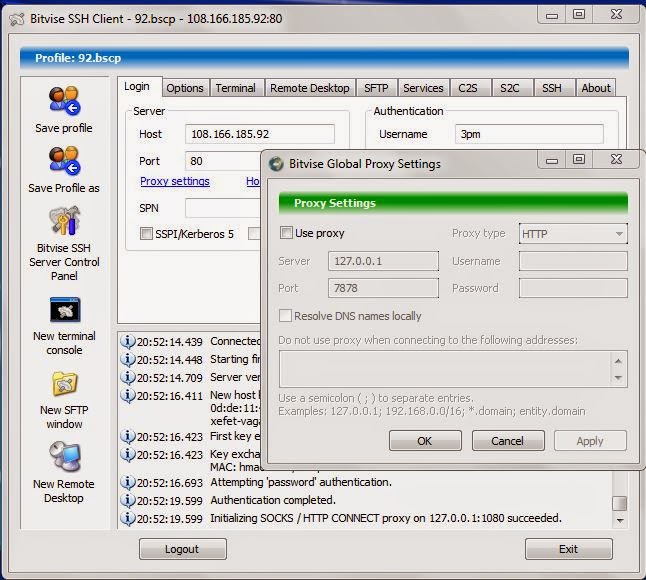646x580 pixels.
Task: Launch Bitvise SSH Server Control Panel icon
Action: click(x=64, y=221)
